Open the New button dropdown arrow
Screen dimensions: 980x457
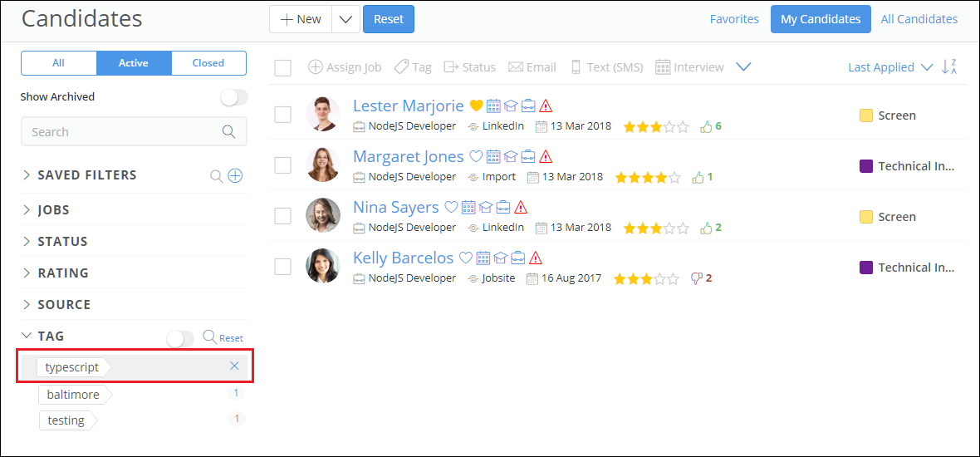[x=345, y=19]
